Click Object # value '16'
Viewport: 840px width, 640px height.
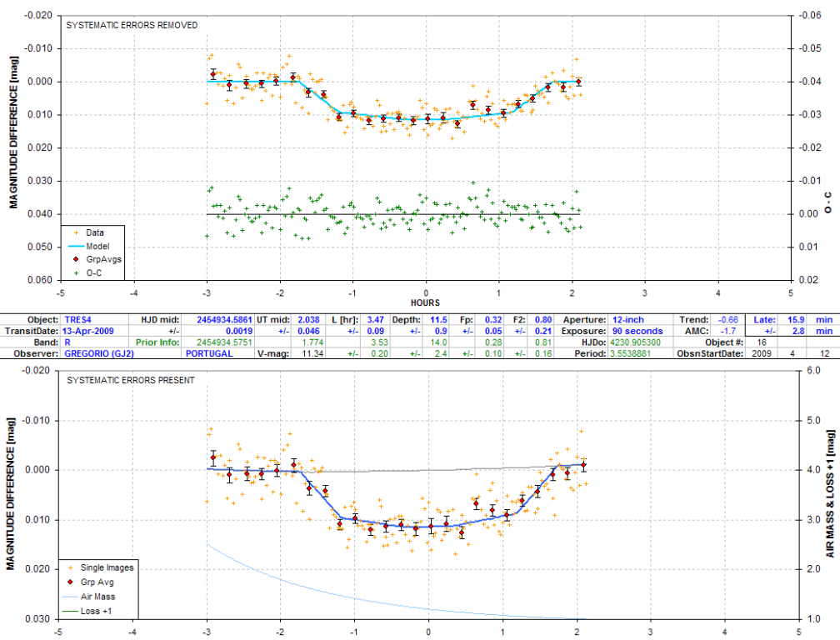762,342
